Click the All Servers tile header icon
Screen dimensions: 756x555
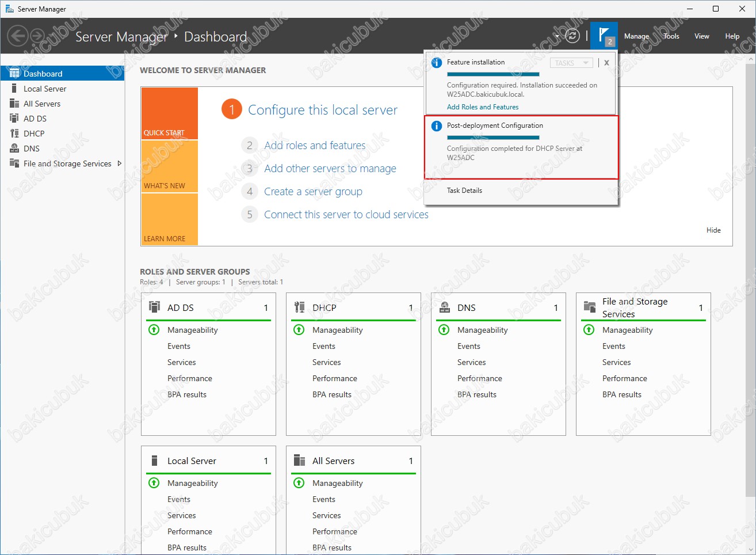[299, 460]
